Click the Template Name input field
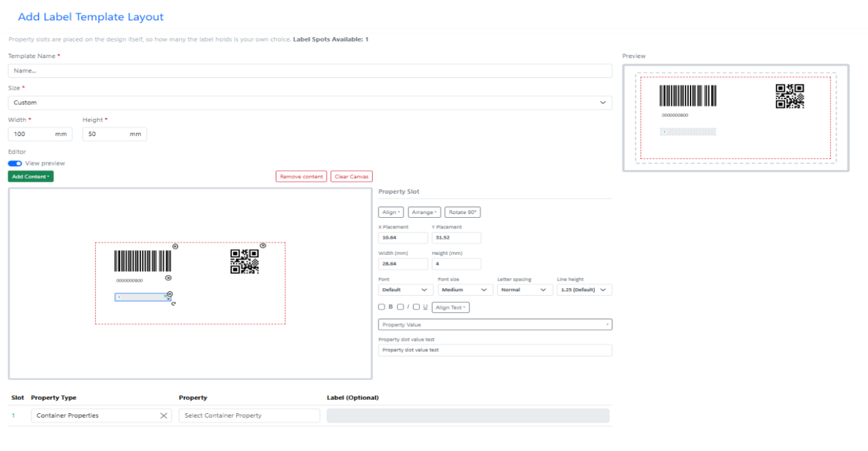This screenshot has height=451, width=868. pyautogui.click(x=310, y=71)
